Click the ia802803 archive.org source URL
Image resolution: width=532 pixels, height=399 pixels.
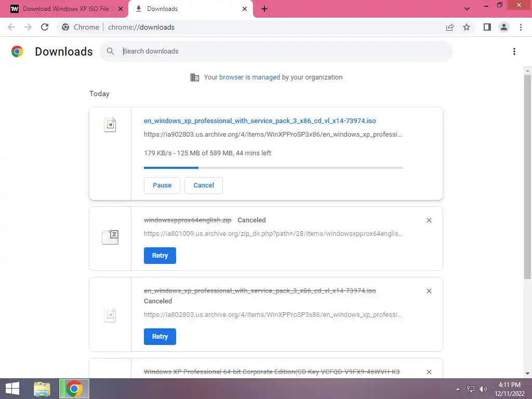273,315
